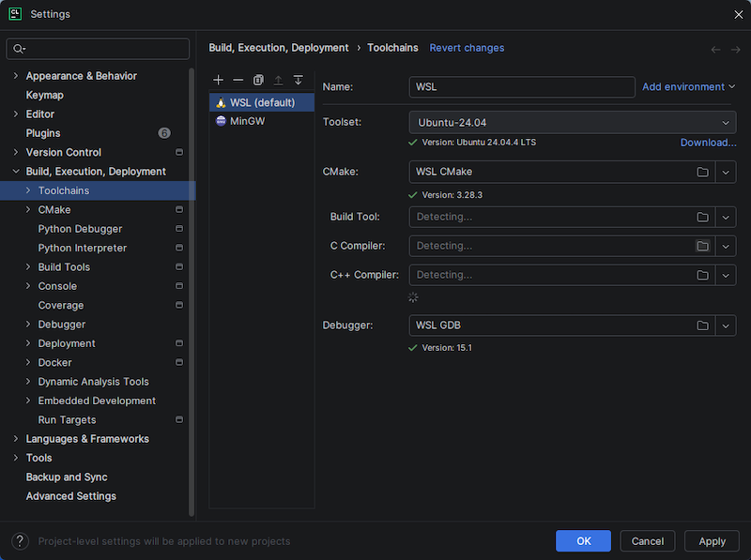Expand Dynamic Analysis Tools node
751x560 pixels.
point(28,382)
